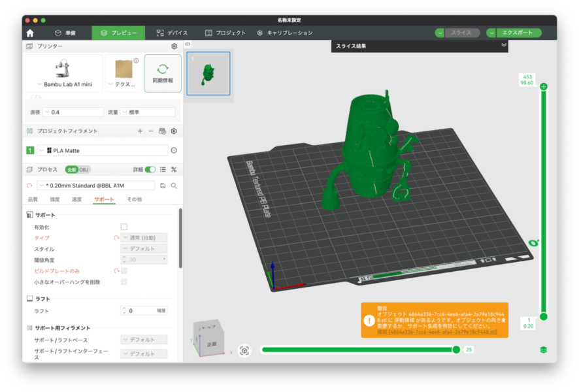Reset the support type (タイプ) to default
Screen dimensions: 579x392
(x=116, y=238)
